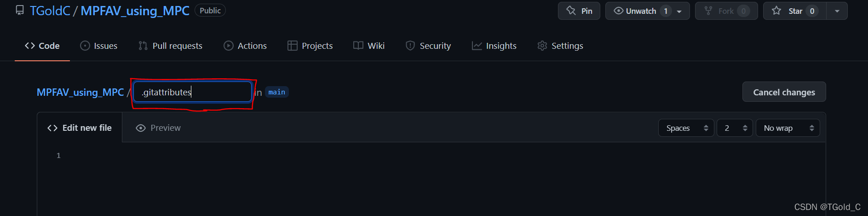Click the watchers count 1 badge
The width and height of the screenshot is (868, 216).
[x=666, y=11]
